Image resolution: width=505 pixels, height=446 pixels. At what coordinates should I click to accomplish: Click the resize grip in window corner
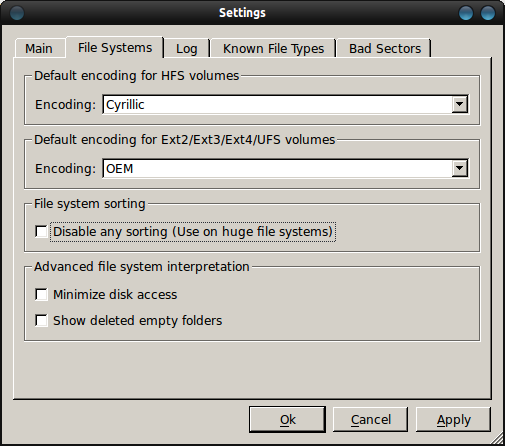click(498, 439)
